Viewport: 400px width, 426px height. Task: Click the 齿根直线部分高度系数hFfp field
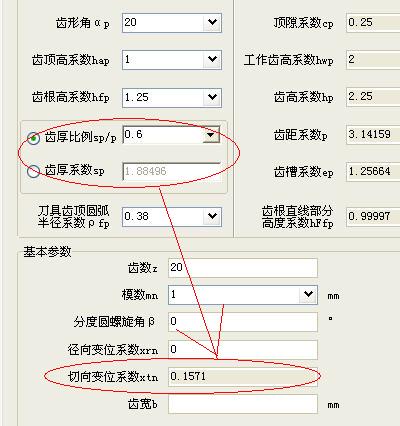[373, 217]
